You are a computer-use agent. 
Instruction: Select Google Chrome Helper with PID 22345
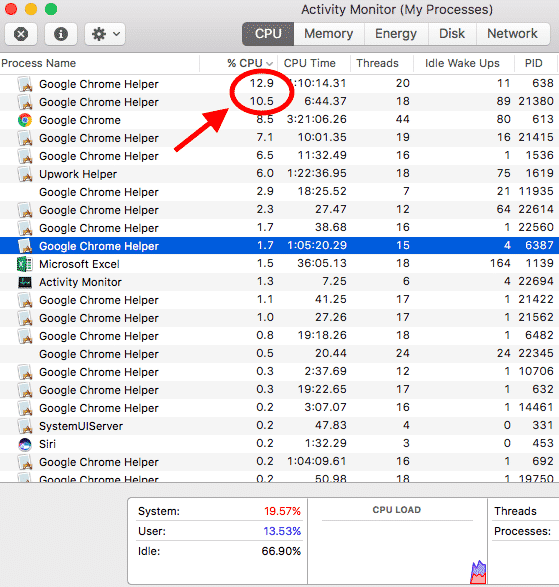[x=279, y=354]
